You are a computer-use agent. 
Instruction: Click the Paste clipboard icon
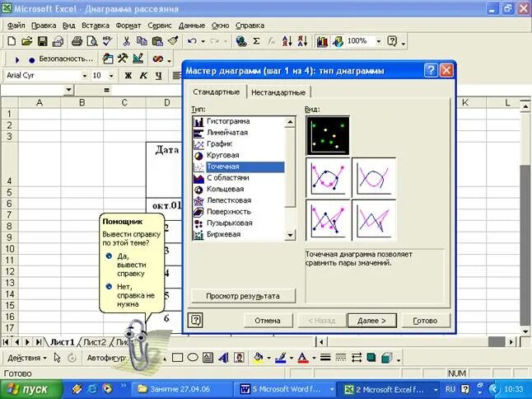[x=157, y=41]
